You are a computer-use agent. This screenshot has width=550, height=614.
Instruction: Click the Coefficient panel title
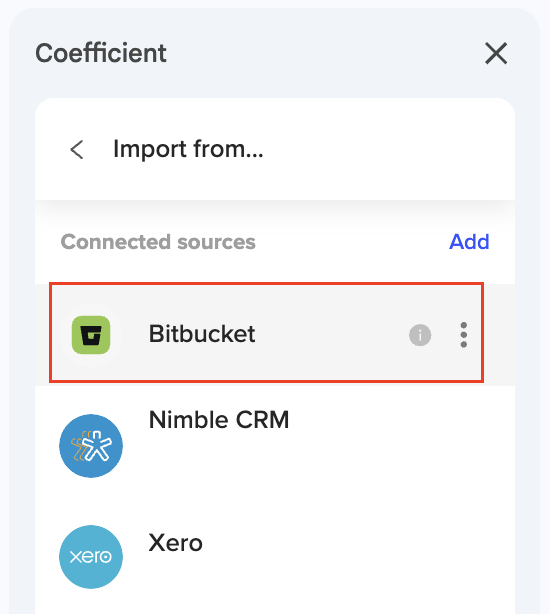click(101, 53)
